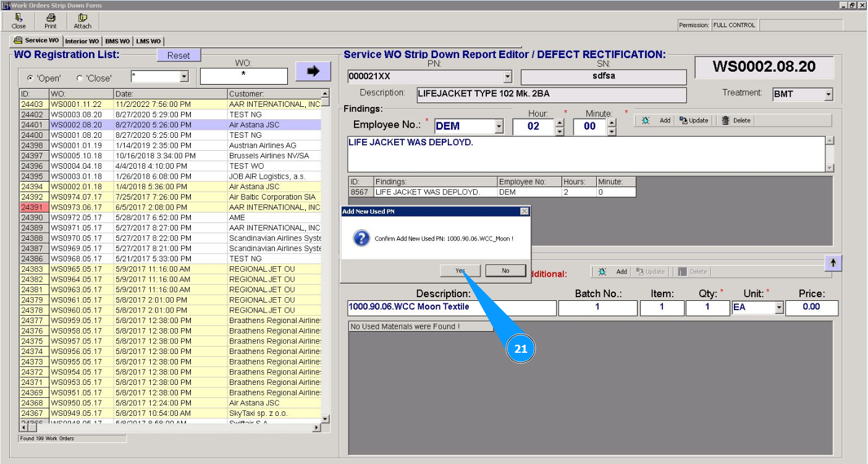Viewport: 868px width, 464px height.
Task: Expand the Employee No. DEM dropdown
Action: click(x=499, y=127)
